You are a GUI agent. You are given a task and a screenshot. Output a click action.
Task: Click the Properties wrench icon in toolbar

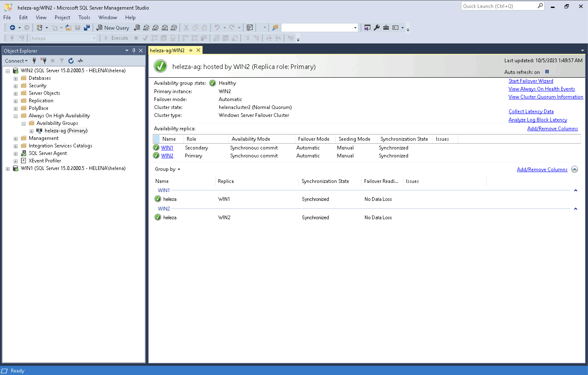tap(376, 28)
